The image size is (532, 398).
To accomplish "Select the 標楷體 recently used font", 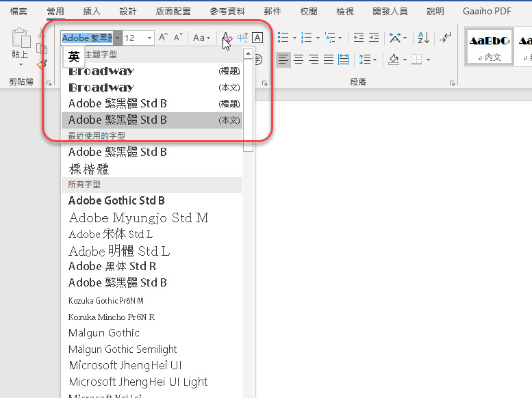I will (x=89, y=168).
